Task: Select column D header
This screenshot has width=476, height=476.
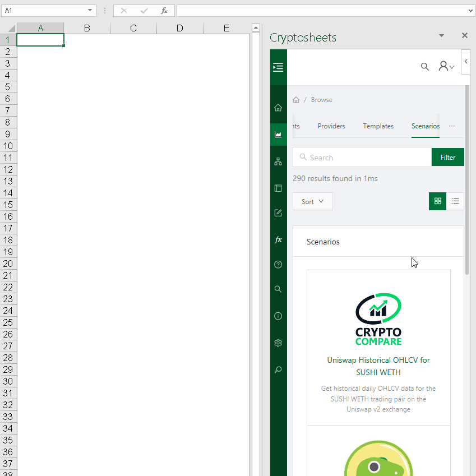Action: click(x=180, y=28)
